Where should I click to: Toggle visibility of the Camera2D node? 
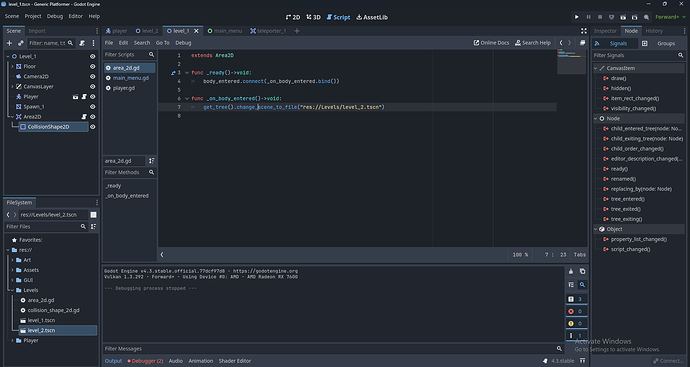coord(92,77)
